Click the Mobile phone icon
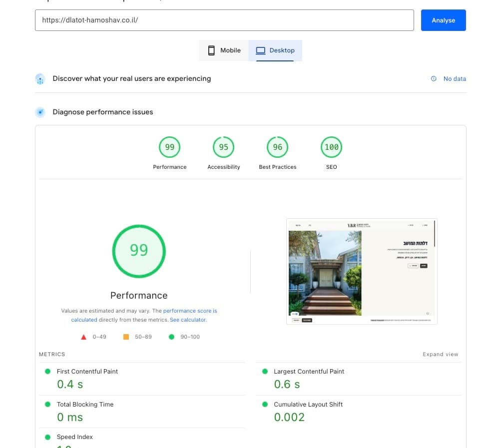493x448 pixels. tap(212, 50)
